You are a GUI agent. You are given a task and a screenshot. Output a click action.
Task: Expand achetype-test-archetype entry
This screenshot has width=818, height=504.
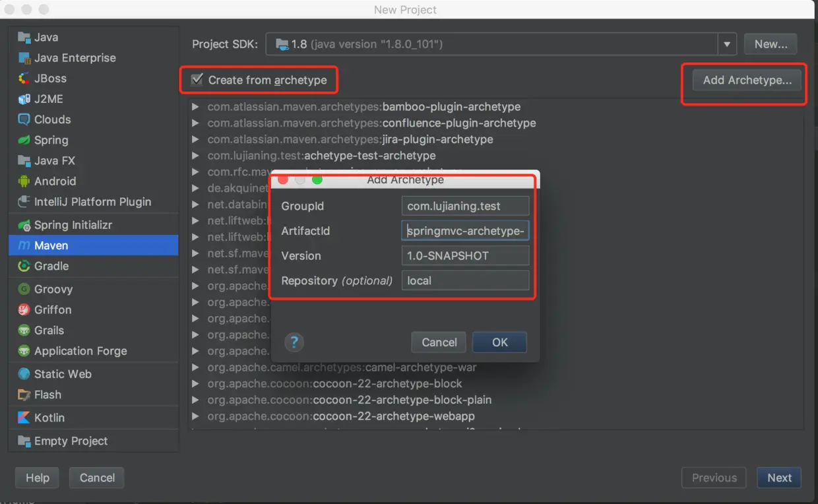pyautogui.click(x=195, y=156)
